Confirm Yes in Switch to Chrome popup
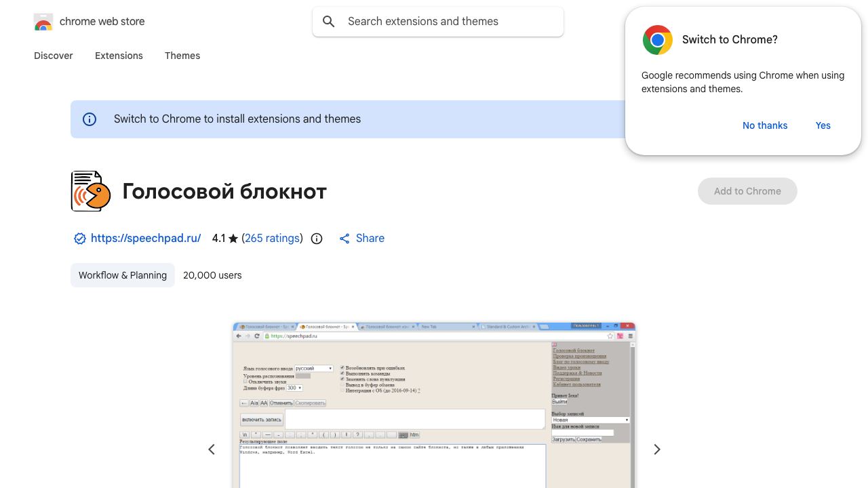This screenshot has height=488, width=868. pyautogui.click(x=823, y=125)
